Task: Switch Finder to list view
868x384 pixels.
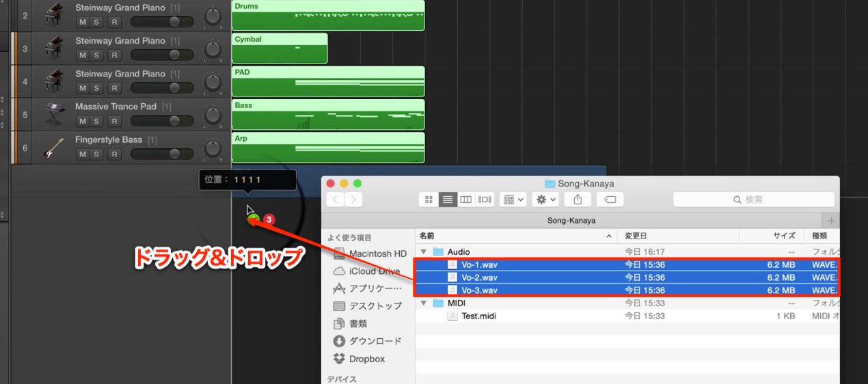Action: click(x=448, y=200)
